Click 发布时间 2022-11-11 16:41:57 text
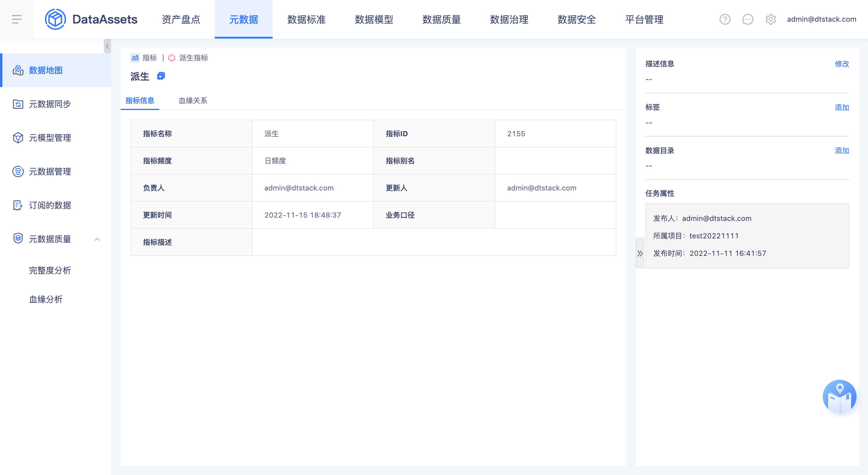Viewport: 868px width, 475px height. [709, 253]
